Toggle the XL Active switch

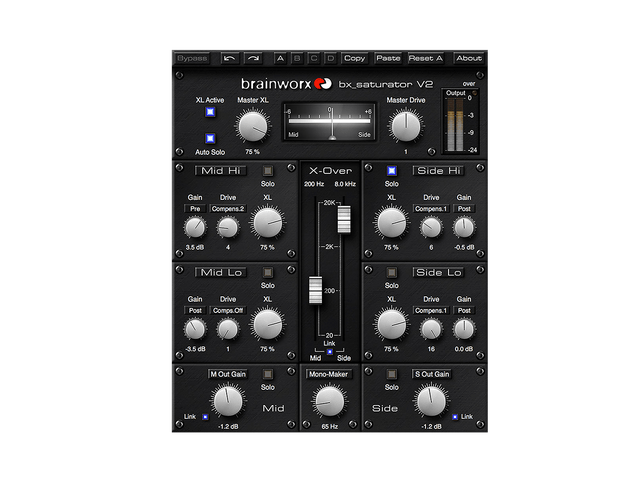(210, 112)
